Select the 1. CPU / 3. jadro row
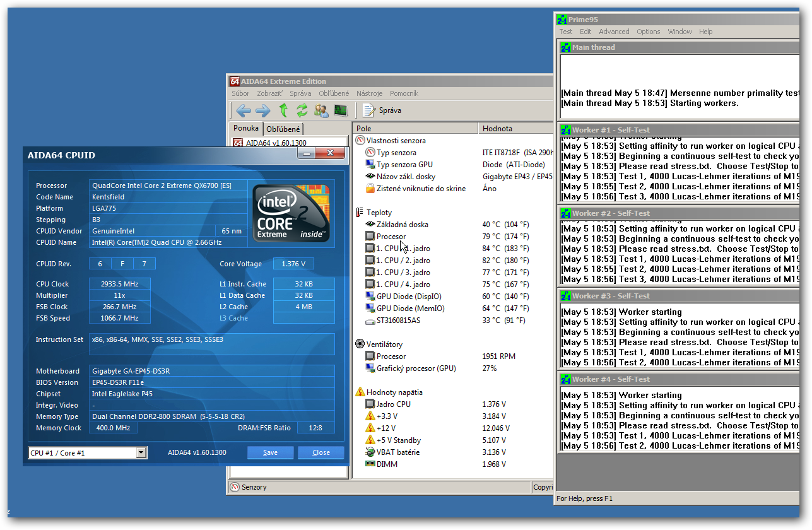The width and height of the screenshot is (812, 530). (453, 273)
